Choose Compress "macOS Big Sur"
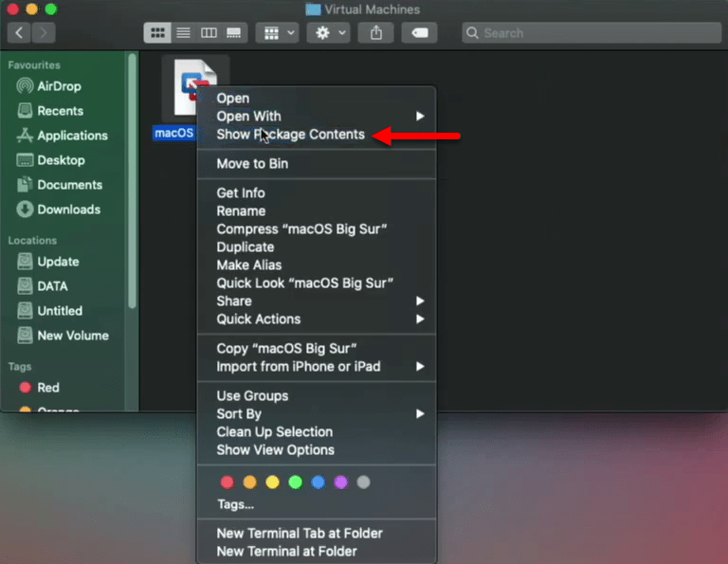 [317, 228]
